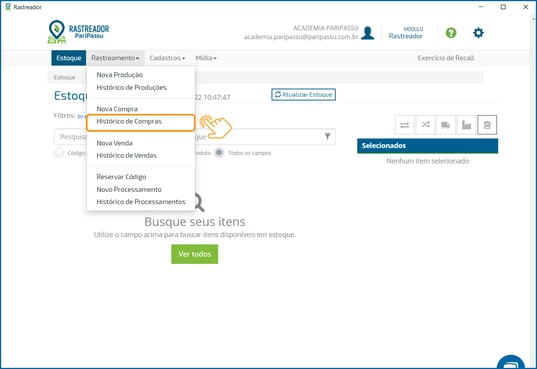
Task: Choose Nova Venda menu item
Action: pyautogui.click(x=114, y=143)
